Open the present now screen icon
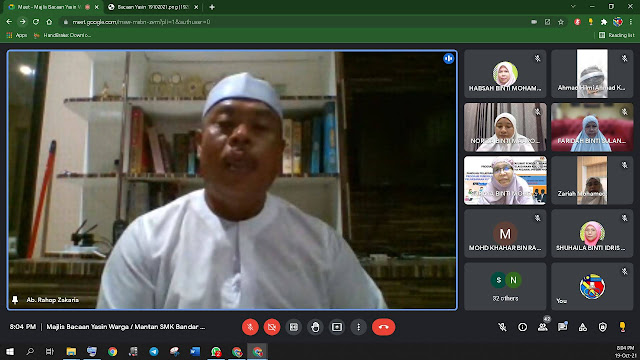 pyautogui.click(x=337, y=327)
